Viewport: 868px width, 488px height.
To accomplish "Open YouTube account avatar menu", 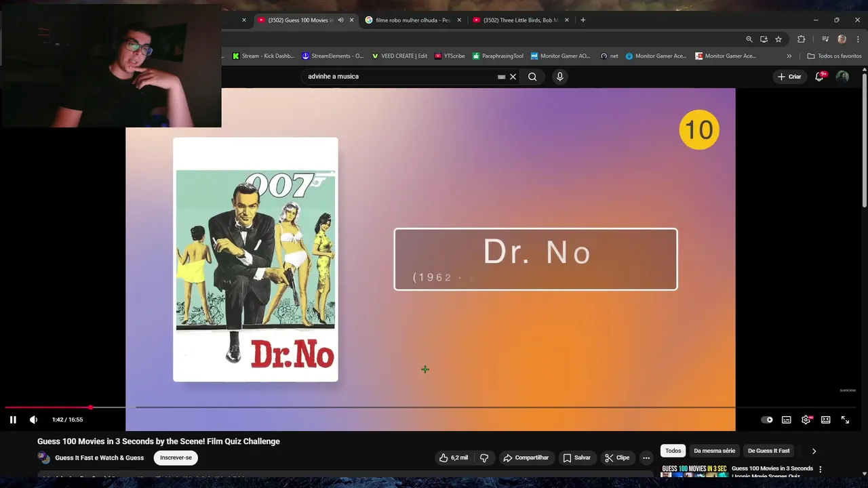I will point(842,77).
